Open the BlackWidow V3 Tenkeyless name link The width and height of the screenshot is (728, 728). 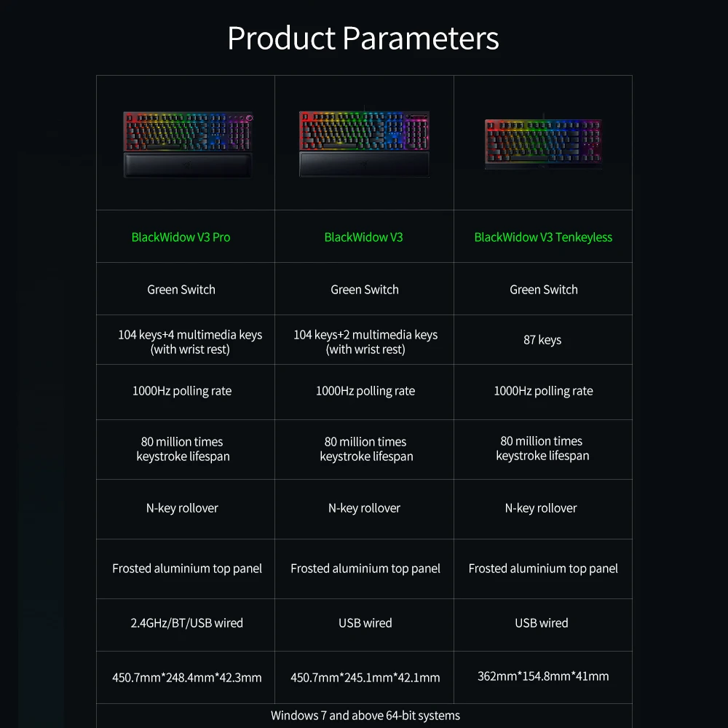coord(543,237)
